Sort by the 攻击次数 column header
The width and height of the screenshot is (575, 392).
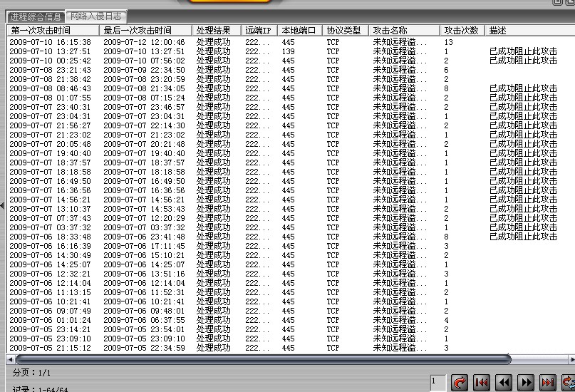point(462,30)
